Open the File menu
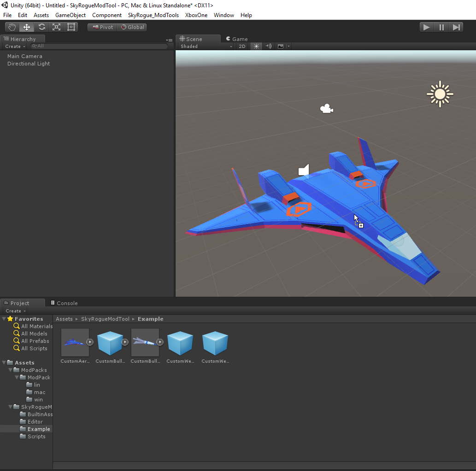Screen dimensions: 476x471 point(7,15)
